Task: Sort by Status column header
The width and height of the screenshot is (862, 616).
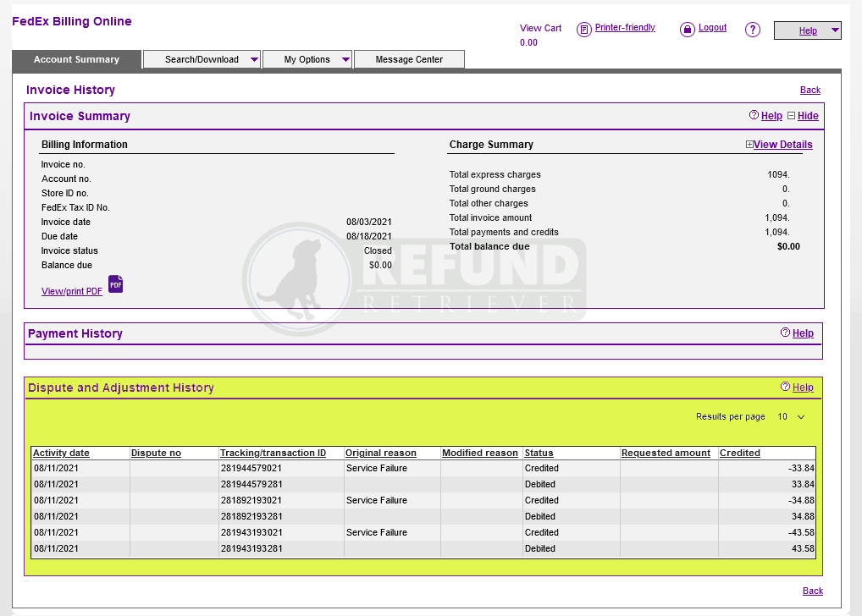Action: tap(539, 453)
